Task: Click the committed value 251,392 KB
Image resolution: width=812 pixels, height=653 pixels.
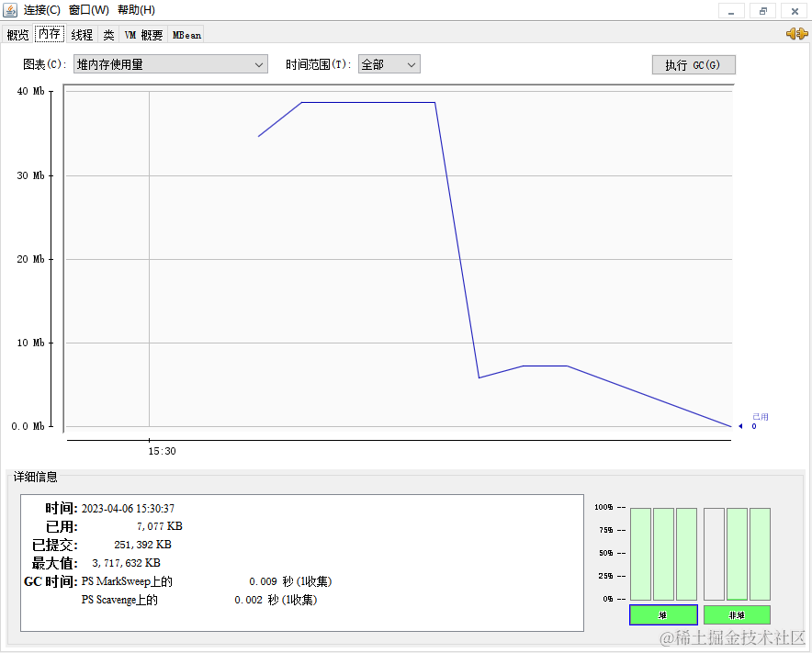Action: 142,545
